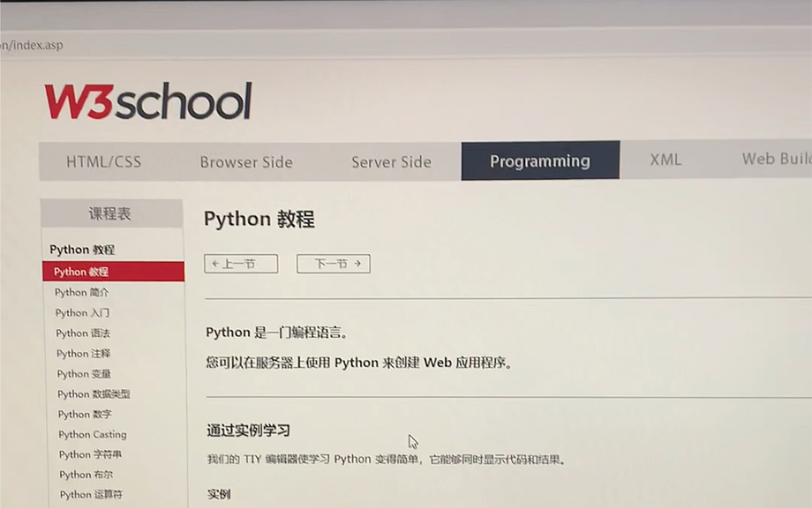Click the Web Building navigation icon
Image resolution: width=812 pixels, height=508 pixels.
coord(772,161)
